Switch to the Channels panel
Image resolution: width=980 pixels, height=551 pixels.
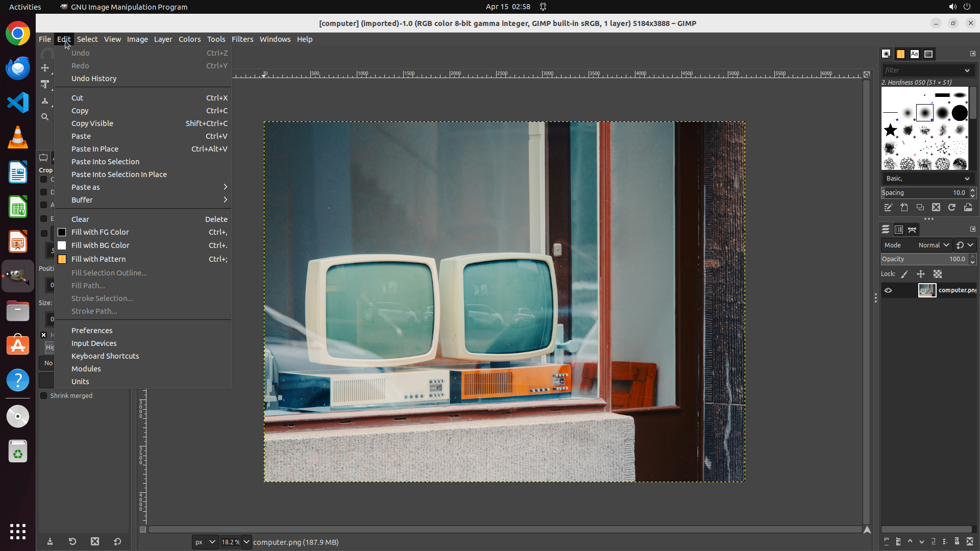click(898, 230)
